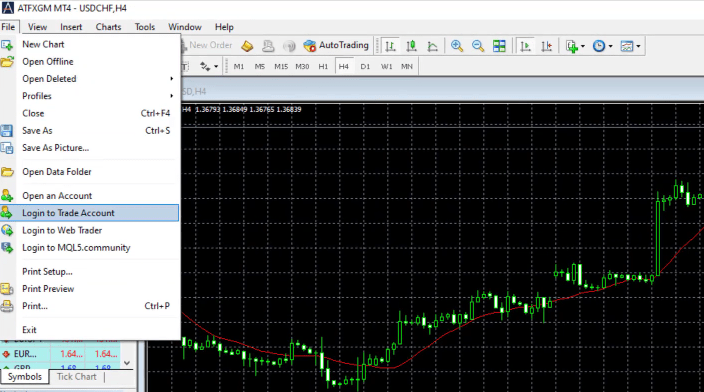Click the Zoom Out magnifier icon

pyautogui.click(x=478, y=46)
